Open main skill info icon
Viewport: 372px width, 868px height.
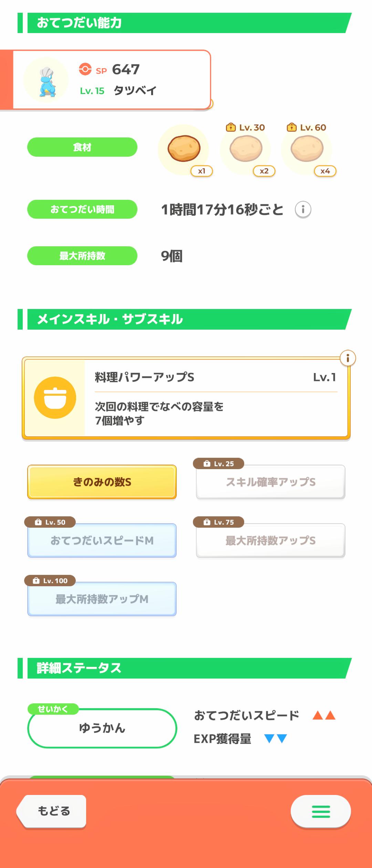tap(348, 358)
